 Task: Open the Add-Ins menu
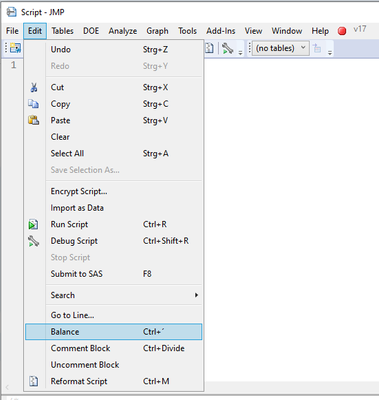point(221,31)
